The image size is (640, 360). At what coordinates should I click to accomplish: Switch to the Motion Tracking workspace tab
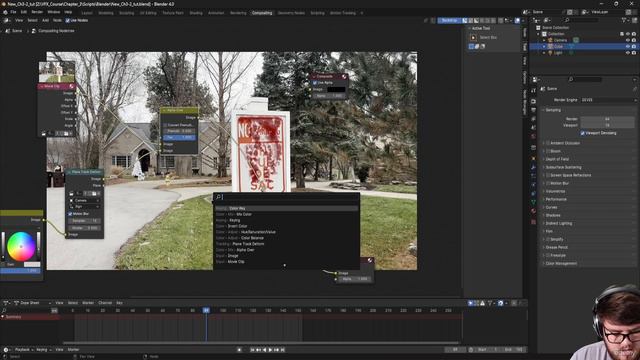coord(343,13)
